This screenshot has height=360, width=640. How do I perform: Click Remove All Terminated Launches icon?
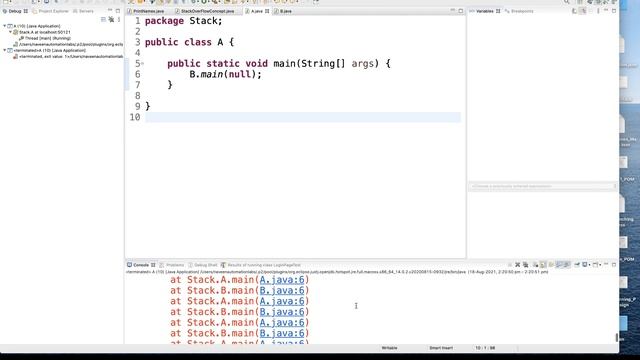[526, 265]
